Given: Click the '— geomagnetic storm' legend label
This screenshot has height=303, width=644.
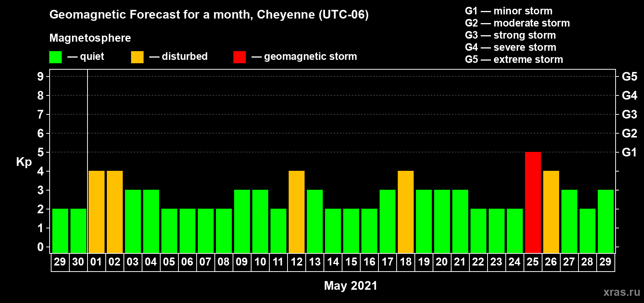Looking at the screenshot, I should 304,56.
